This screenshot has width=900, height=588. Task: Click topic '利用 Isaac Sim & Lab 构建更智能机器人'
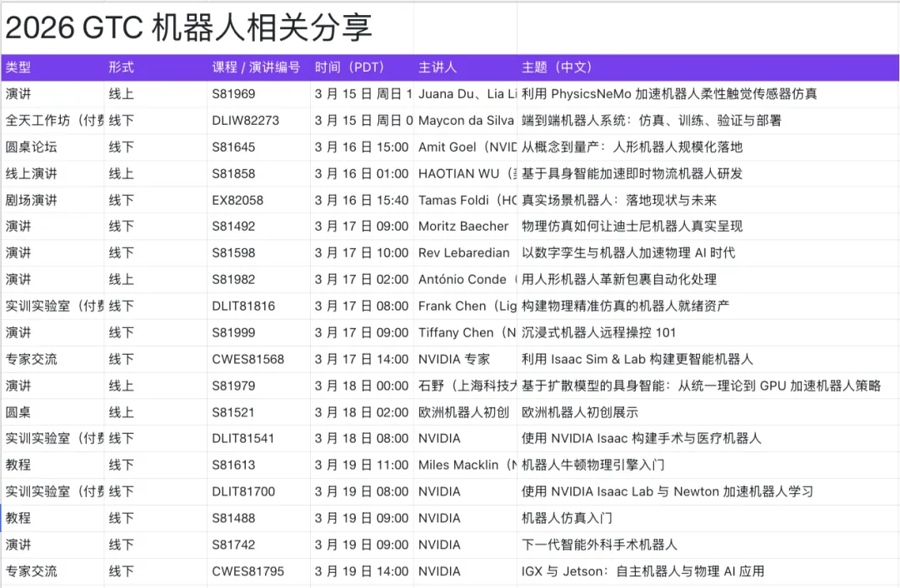(x=637, y=359)
